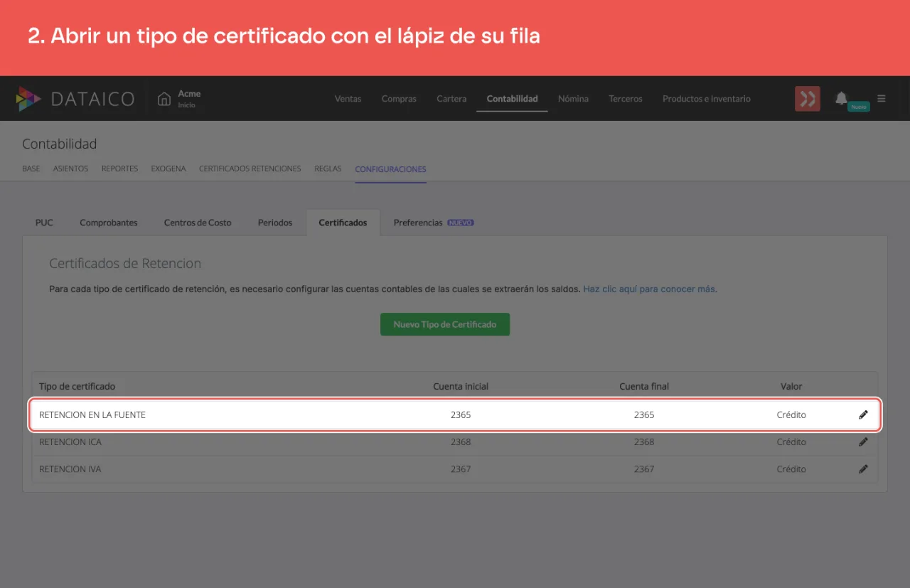Switch to the PUC tab

pos(44,223)
